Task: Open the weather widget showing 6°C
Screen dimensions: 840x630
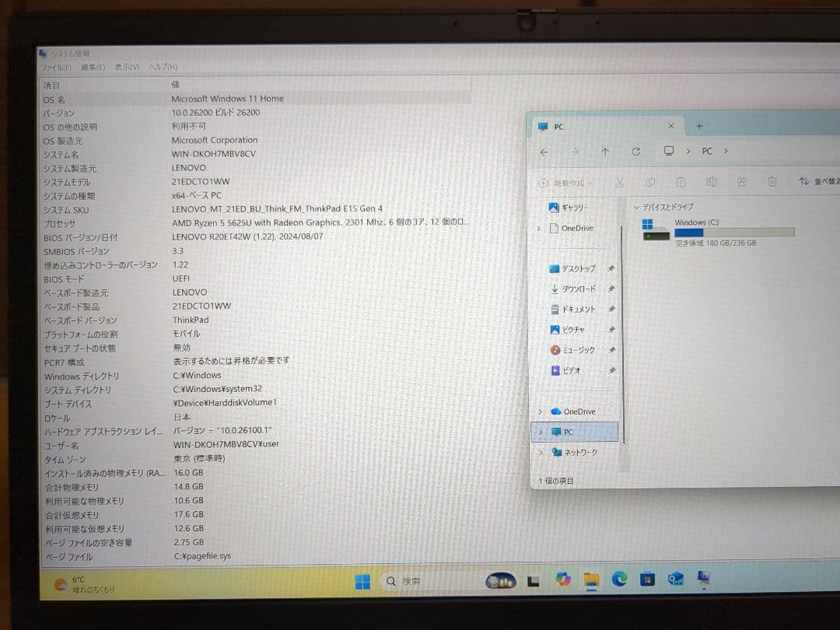Action: coord(85,584)
